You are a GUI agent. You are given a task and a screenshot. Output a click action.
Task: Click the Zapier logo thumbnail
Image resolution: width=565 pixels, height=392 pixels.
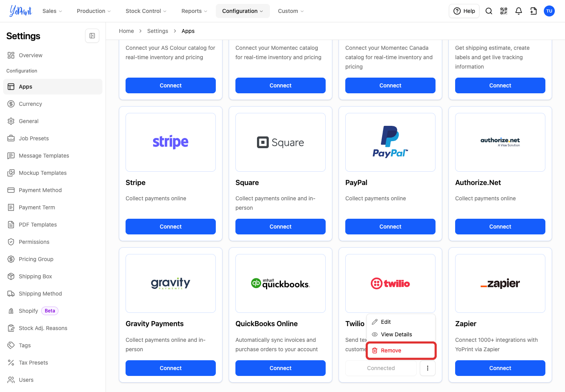pos(500,283)
